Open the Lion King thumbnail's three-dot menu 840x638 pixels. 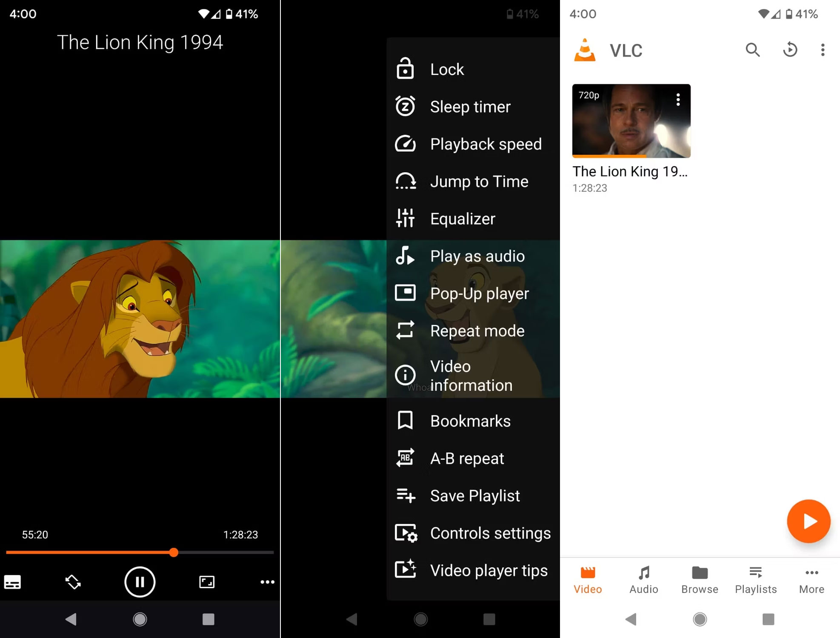coord(678,100)
